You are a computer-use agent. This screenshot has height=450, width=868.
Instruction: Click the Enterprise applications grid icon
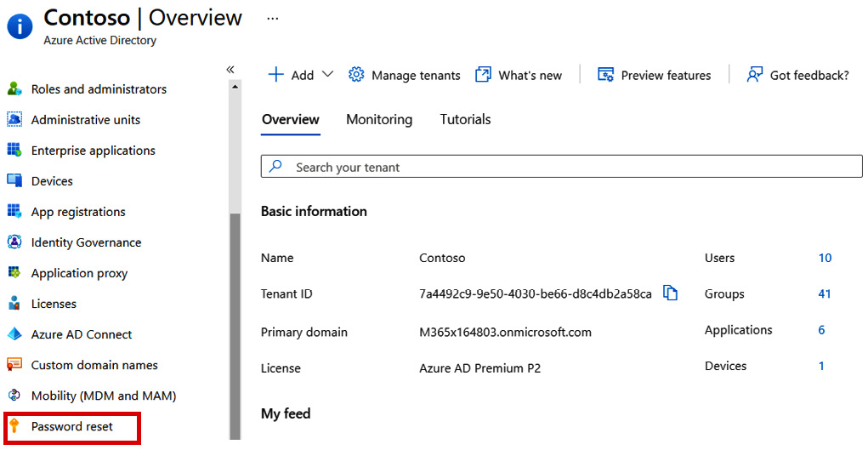14,150
